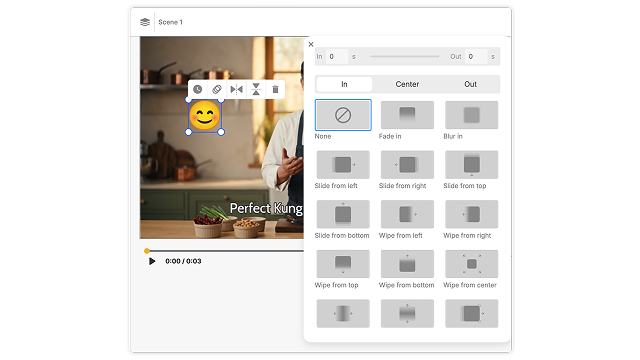Apply the Wipe from center animation
Screen dimensions: 640x360
(x=471, y=264)
